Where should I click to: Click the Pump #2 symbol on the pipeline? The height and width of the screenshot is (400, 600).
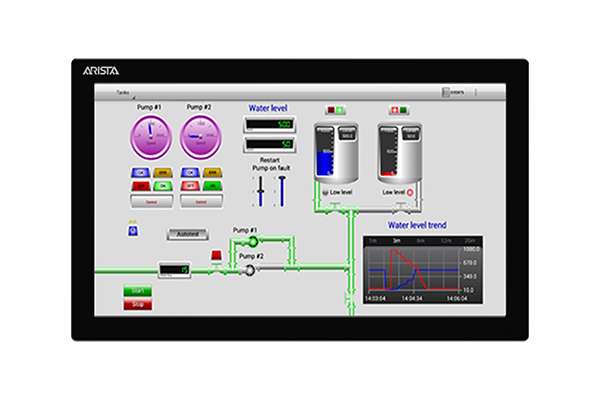pos(249,269)
